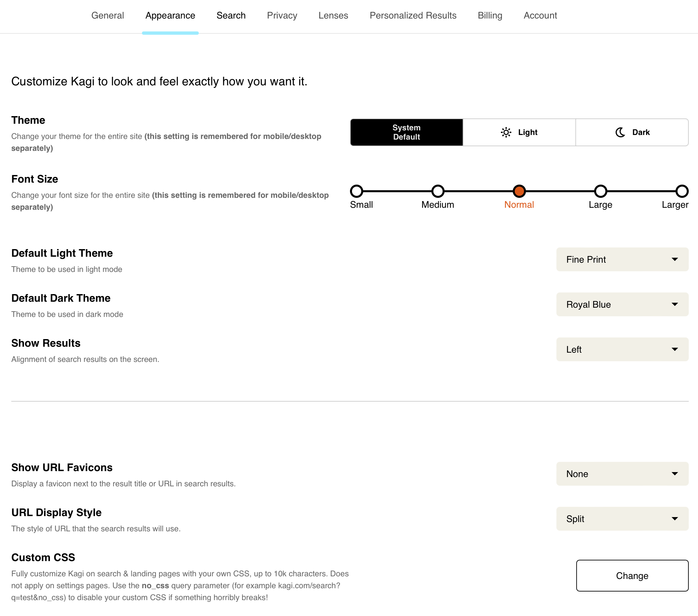Open the Billing settings tab
The height and width of the screenshot is (616, 698).
490,15
